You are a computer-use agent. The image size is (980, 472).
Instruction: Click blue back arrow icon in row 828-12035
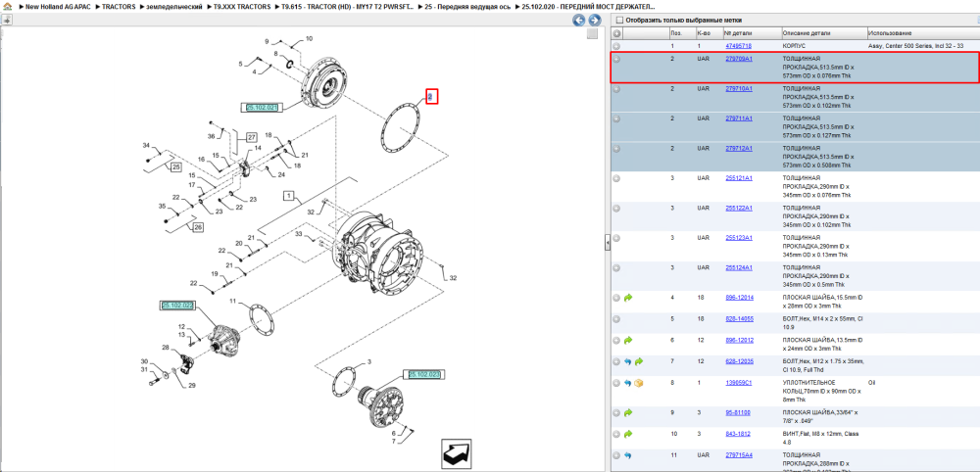pyautogui.click(x=628, y=361)
